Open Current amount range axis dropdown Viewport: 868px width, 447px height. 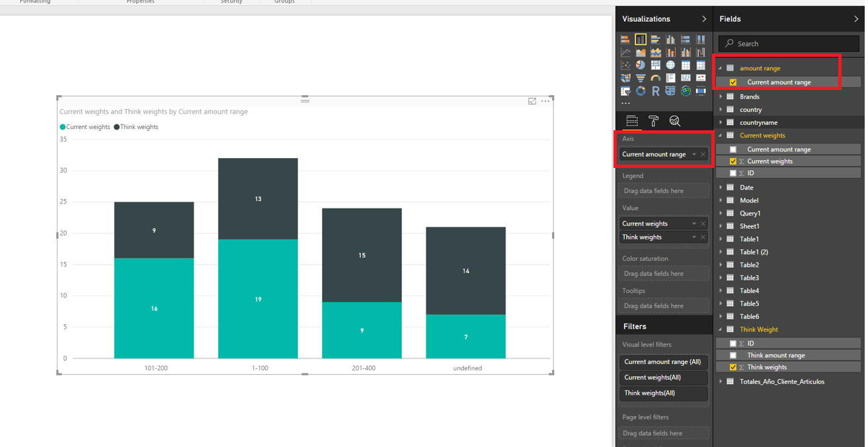point(694,155)
